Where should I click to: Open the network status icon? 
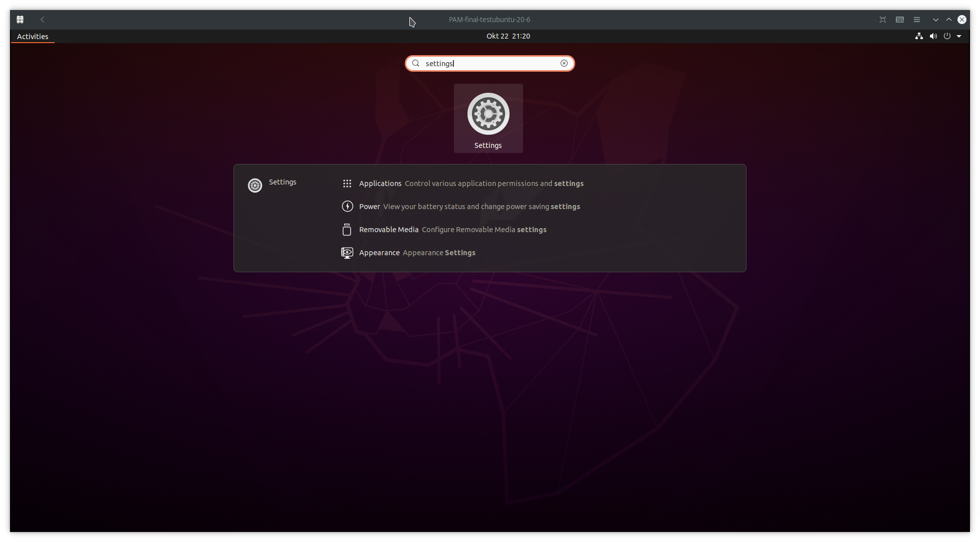click(x=919, y=36)
